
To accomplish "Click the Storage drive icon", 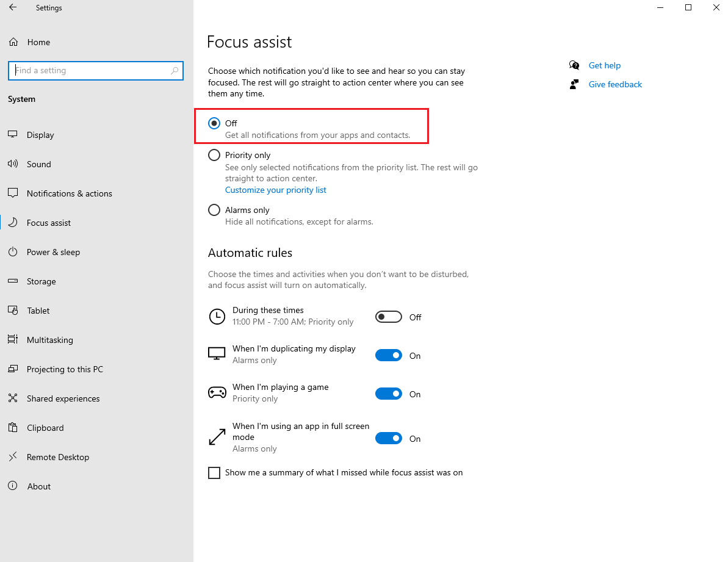I will (13, 281).
